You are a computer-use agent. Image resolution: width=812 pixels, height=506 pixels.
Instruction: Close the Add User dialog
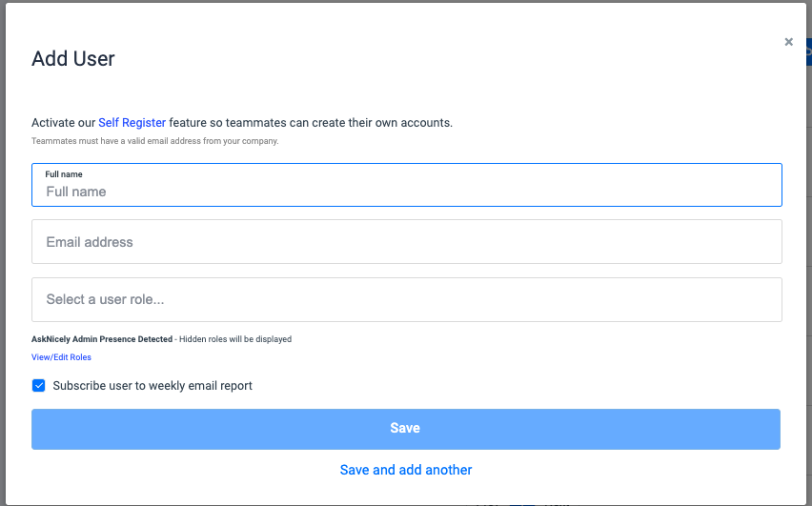pyautogui.click(x=788, y=42)
